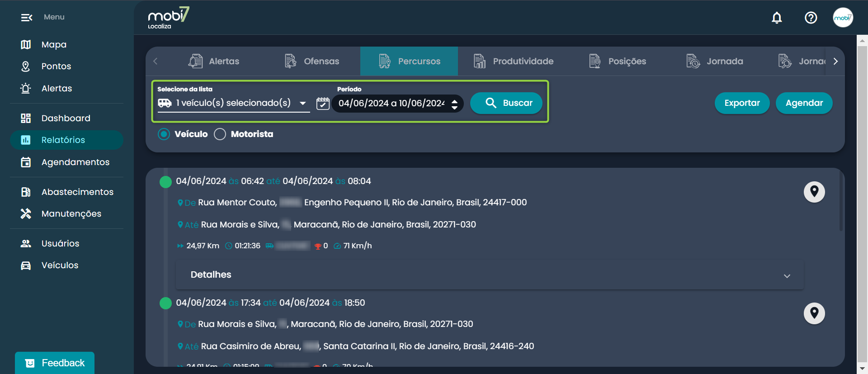
Task: Open the help question mark icon
Action: click(x=811, y=18)
